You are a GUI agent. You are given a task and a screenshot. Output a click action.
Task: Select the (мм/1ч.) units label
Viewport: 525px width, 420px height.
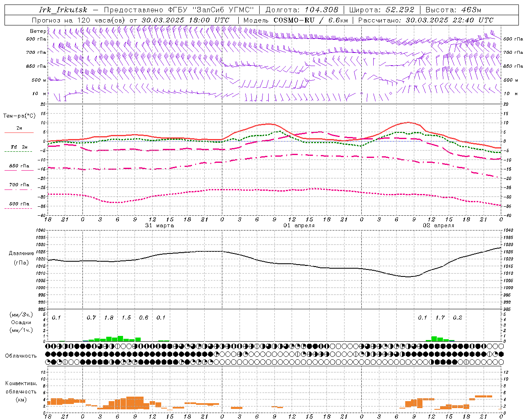click(x=21, y=330)
